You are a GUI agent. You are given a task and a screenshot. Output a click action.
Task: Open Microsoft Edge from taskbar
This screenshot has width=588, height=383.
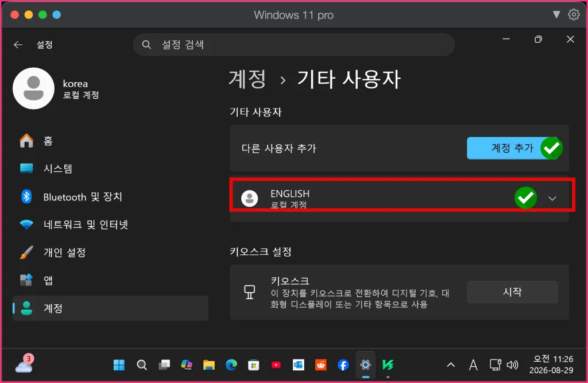pyautogui.click(x=231, y=365)
